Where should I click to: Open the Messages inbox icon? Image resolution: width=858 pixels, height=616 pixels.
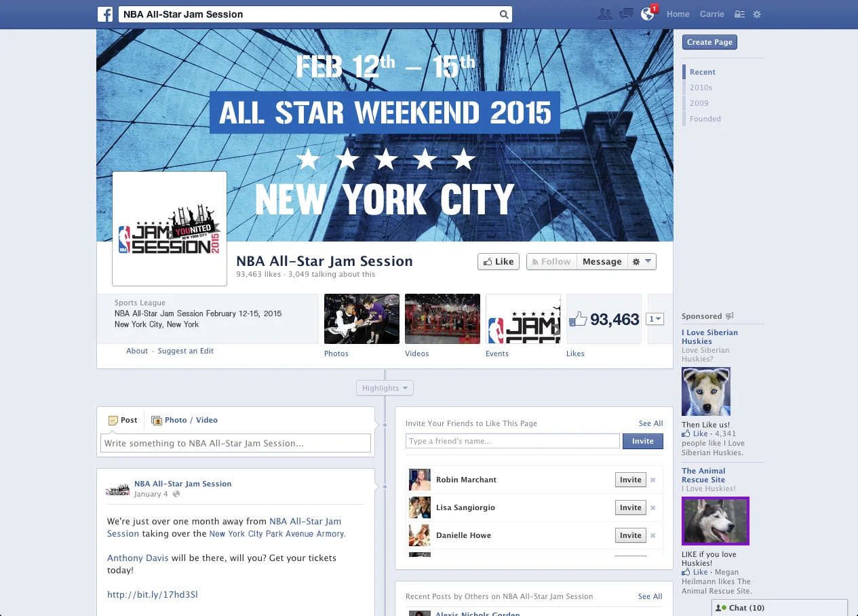tap(625, 14)
